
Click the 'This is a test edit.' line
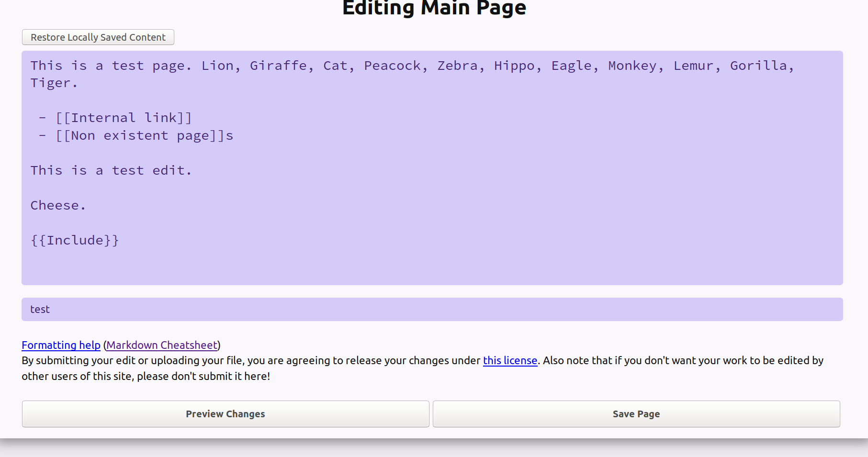tap(111, 171)
